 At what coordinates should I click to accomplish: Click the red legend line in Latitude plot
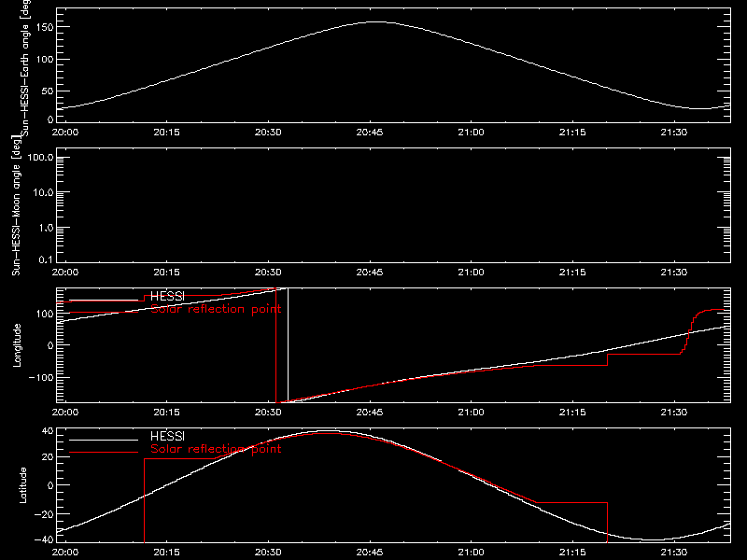(x=104, y=453)
